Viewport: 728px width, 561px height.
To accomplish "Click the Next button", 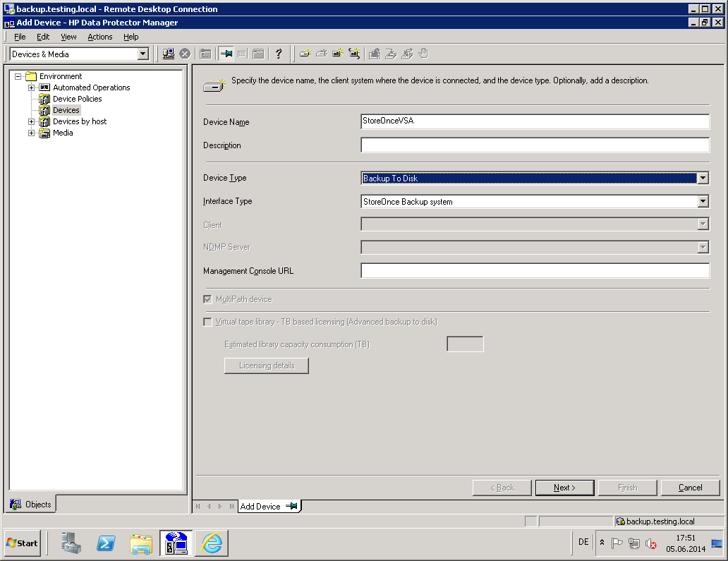I will coord(564,488).
